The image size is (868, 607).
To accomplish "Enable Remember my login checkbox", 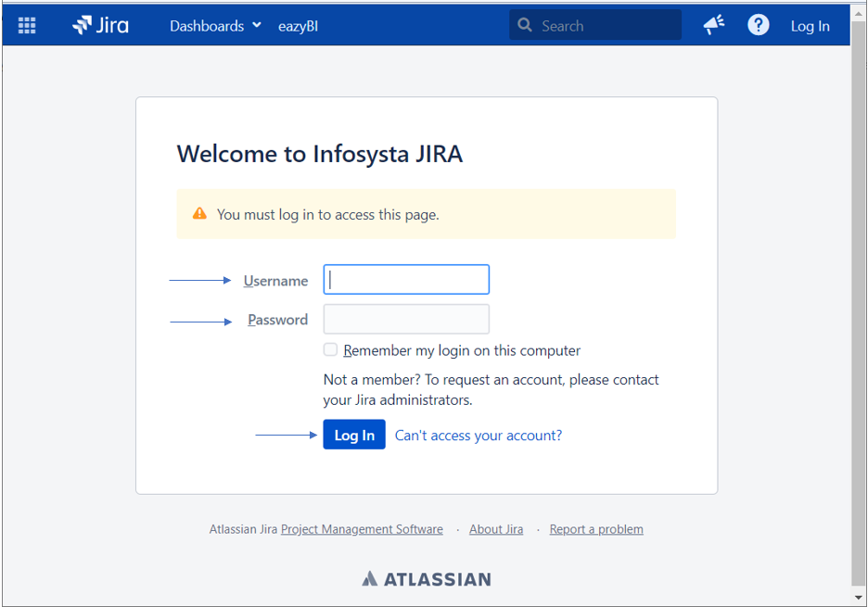I will [330, 349].
